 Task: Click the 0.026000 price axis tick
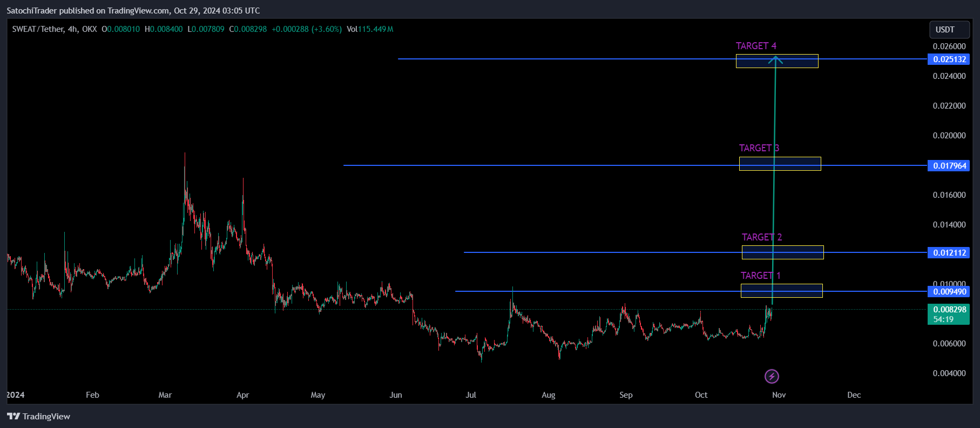click(949, 46)
